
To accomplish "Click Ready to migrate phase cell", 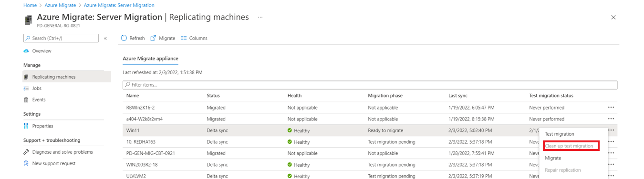I will (x=385, y=130).
